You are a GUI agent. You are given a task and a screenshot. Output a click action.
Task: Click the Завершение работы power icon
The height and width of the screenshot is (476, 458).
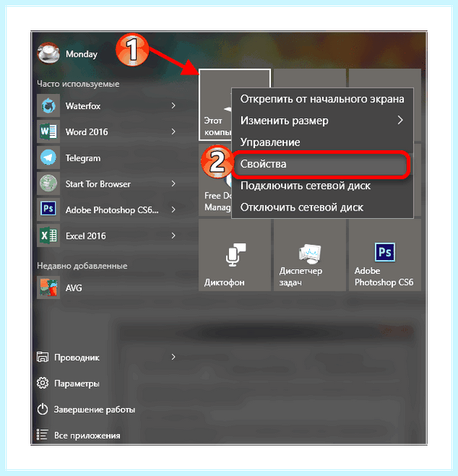coord(43,409)
